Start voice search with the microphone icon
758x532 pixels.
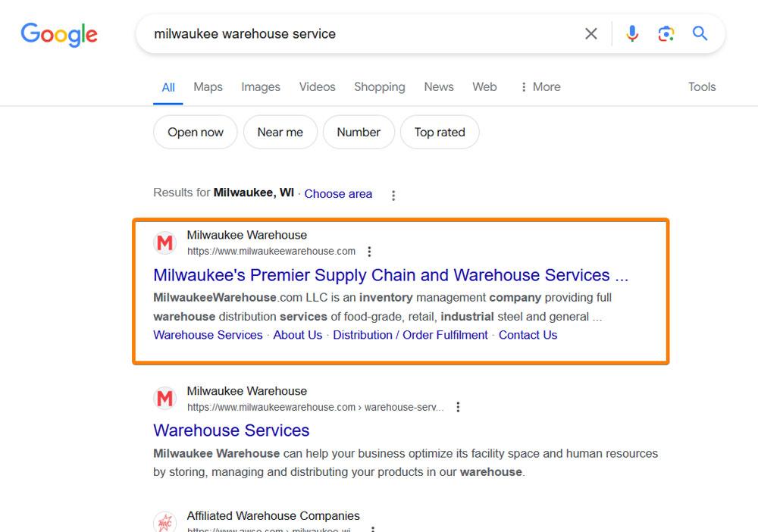(x=632, y=34)
